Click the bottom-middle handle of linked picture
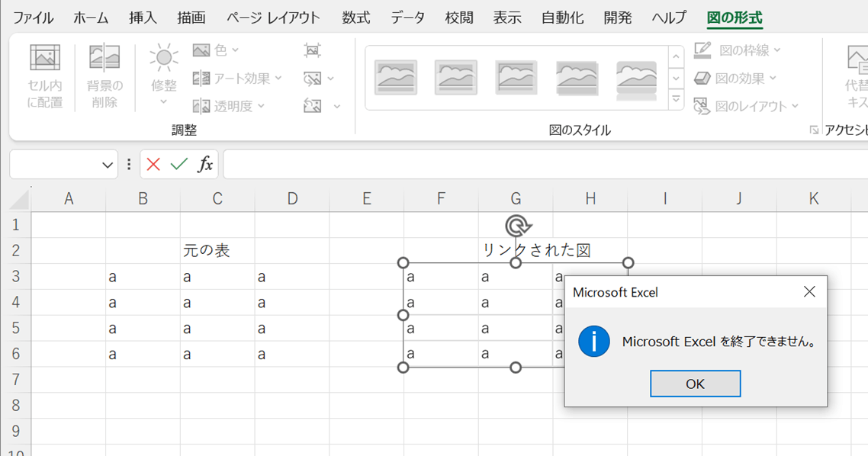 [x=516, y=368]
